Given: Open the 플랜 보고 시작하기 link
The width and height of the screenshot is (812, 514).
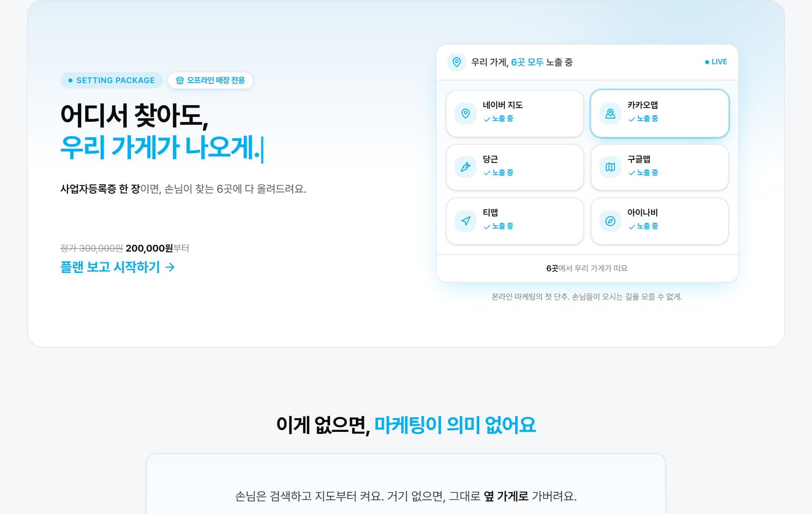Looking at the screenshot, I should click(x=117, y=267).
